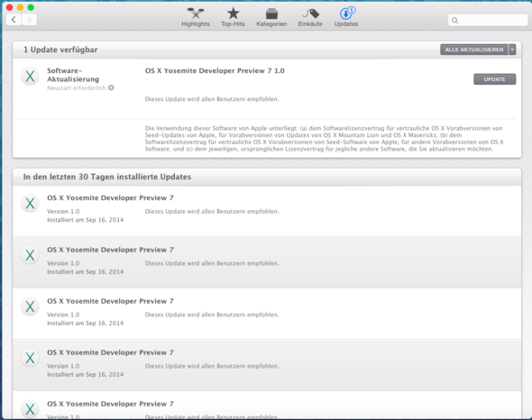Select the Updates tab with badge
Image resolution: width=532 pixels, height=420 pixels.
coord(346,17)
